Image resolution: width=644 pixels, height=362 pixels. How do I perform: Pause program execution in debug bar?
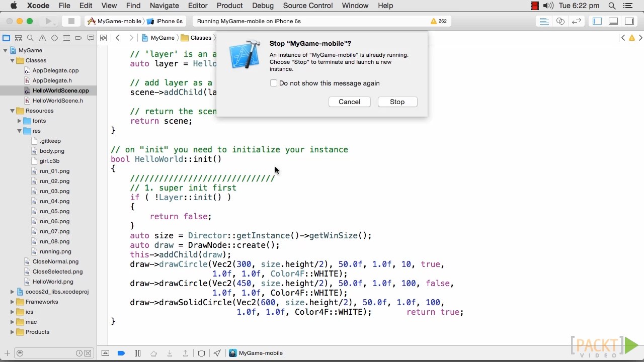click(137, 353)
